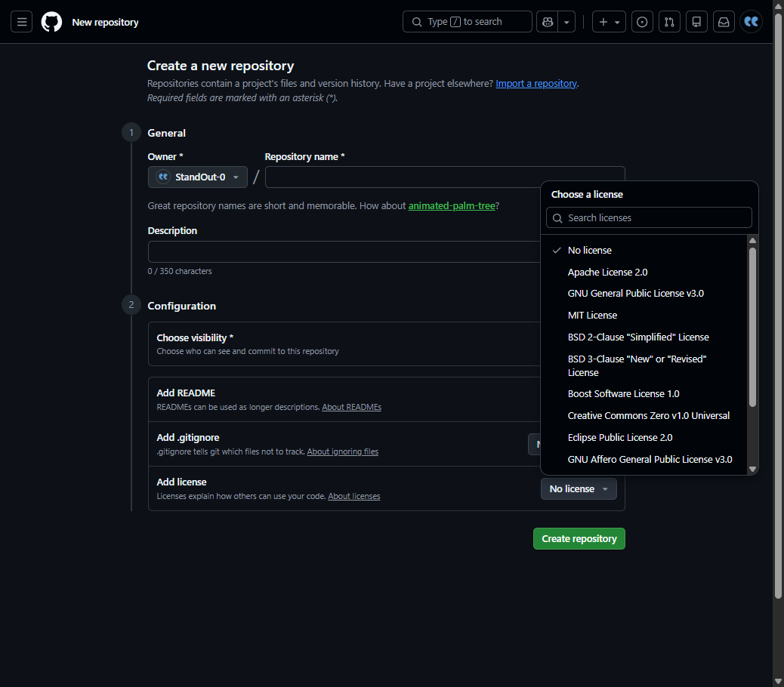
Task: Click the New repository header title
Action: coord(105,22)
